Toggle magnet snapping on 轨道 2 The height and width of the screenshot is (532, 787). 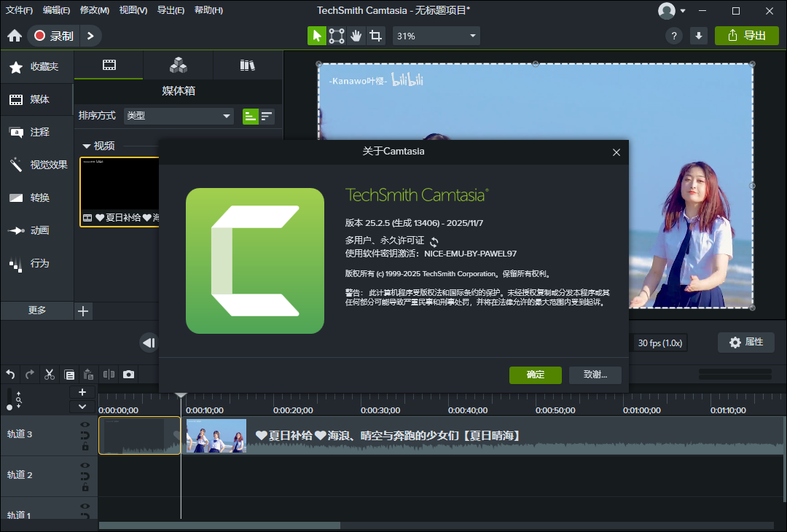[x=85, y=477]
